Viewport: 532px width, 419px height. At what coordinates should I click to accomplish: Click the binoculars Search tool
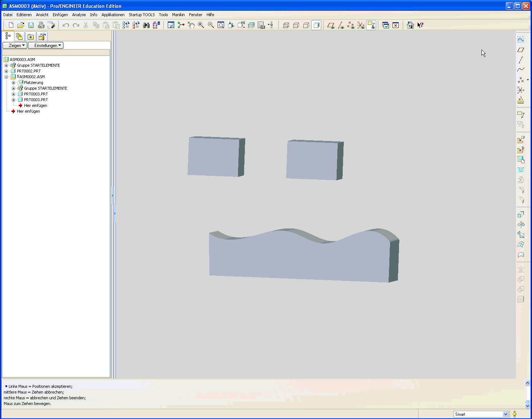(146, 25)
